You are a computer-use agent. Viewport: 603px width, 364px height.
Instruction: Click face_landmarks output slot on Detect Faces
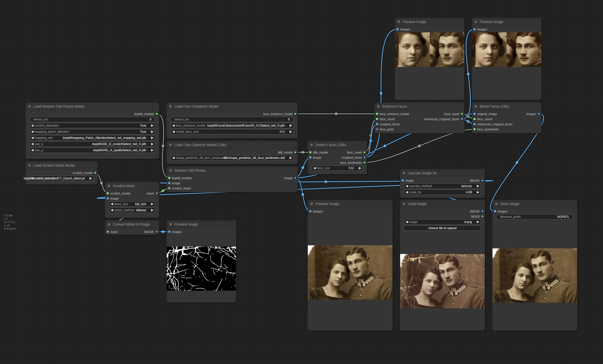364,163
